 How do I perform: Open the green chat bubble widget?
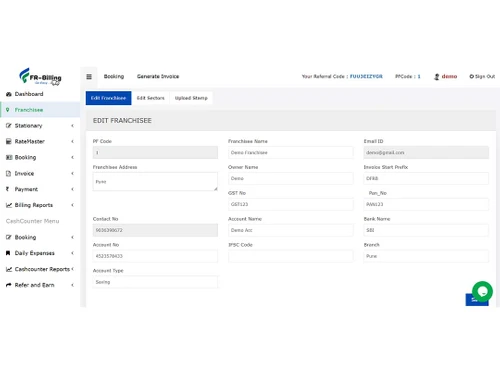(x=482, y=292)
